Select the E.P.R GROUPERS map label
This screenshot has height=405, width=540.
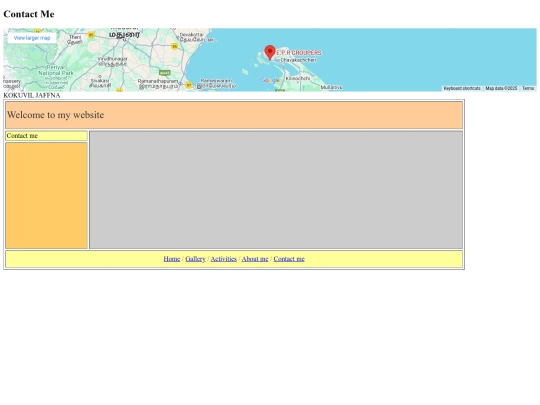(299, 53)
